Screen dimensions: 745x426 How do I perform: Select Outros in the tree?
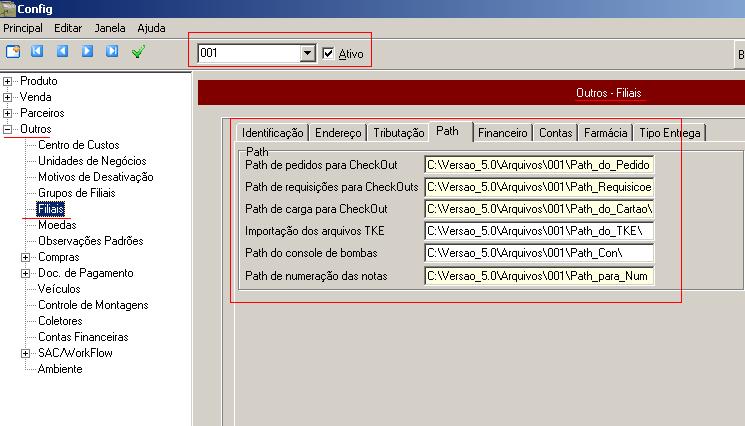pos(36,129)
